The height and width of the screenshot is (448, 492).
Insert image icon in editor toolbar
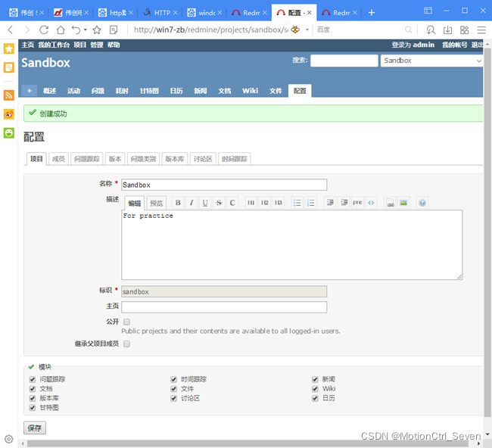click(403, 203)
